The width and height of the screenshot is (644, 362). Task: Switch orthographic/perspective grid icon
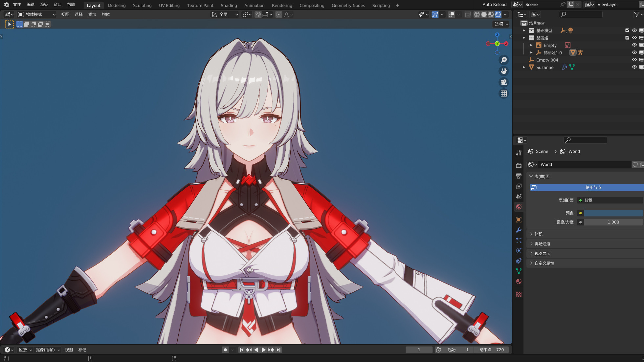[503, 94]
